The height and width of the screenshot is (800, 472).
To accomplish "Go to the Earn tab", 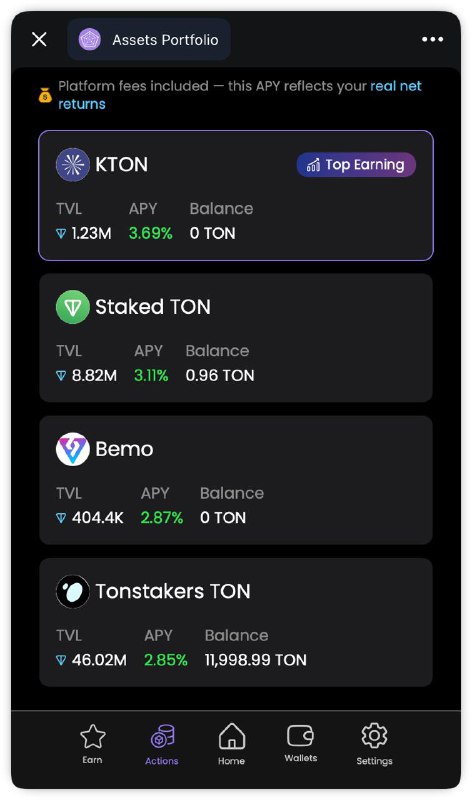I will (92, 744).
